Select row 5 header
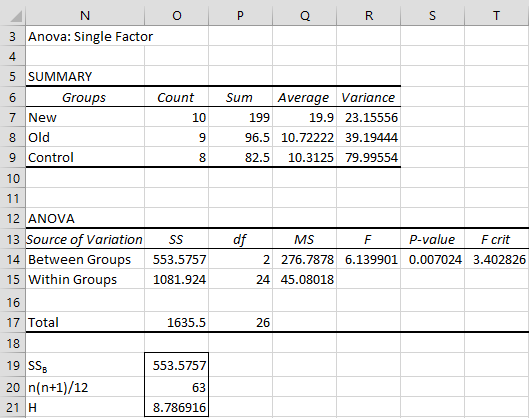This screenshot has height=418, width=529. point(13,76)
